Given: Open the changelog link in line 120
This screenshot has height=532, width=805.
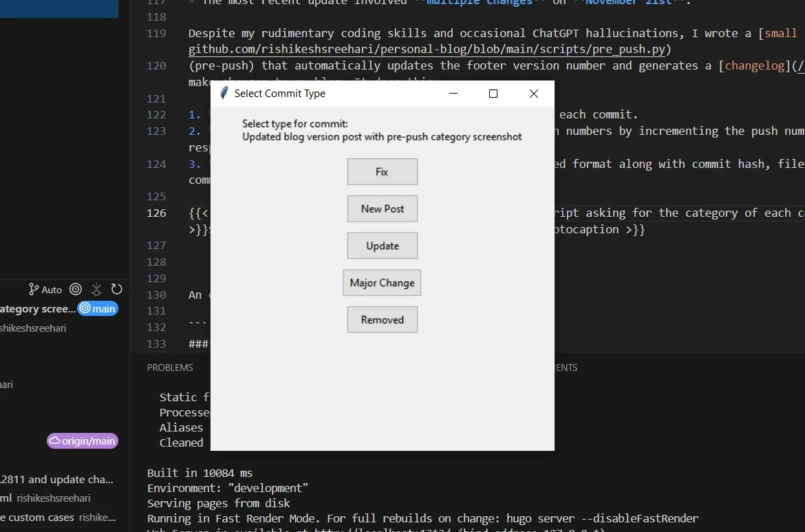Looking at the screenshot, I should click(754, 65).
